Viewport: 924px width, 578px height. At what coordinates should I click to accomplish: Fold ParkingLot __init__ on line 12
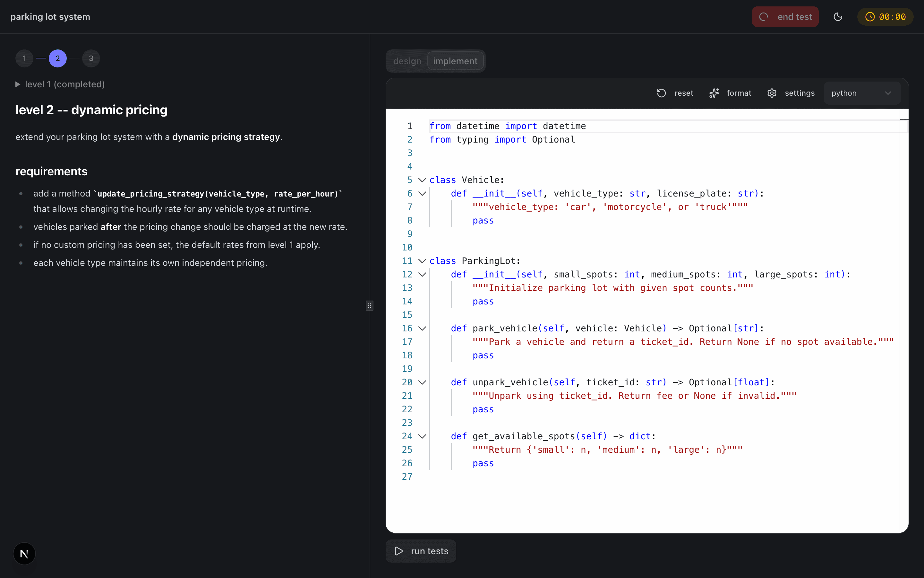422,275
